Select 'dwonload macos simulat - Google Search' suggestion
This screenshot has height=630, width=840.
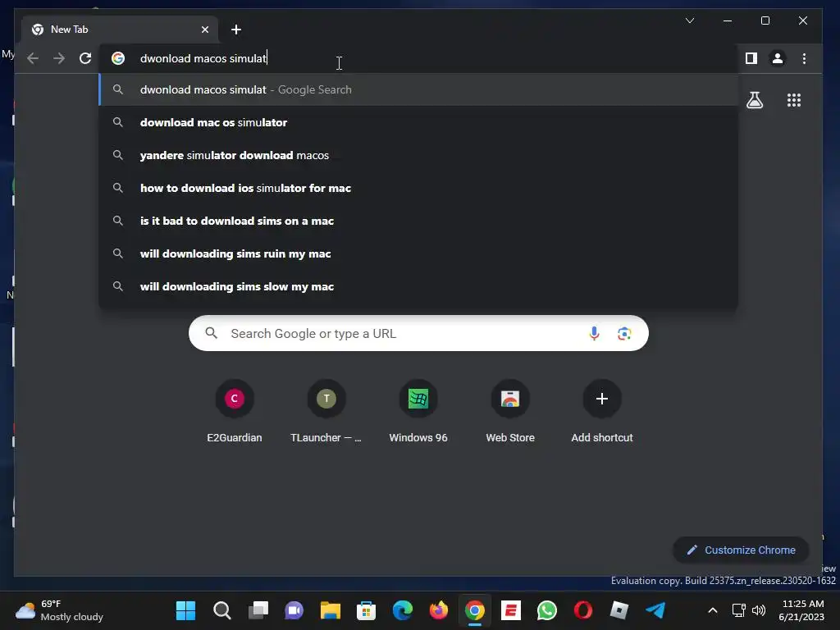click(x=418, y=89)
